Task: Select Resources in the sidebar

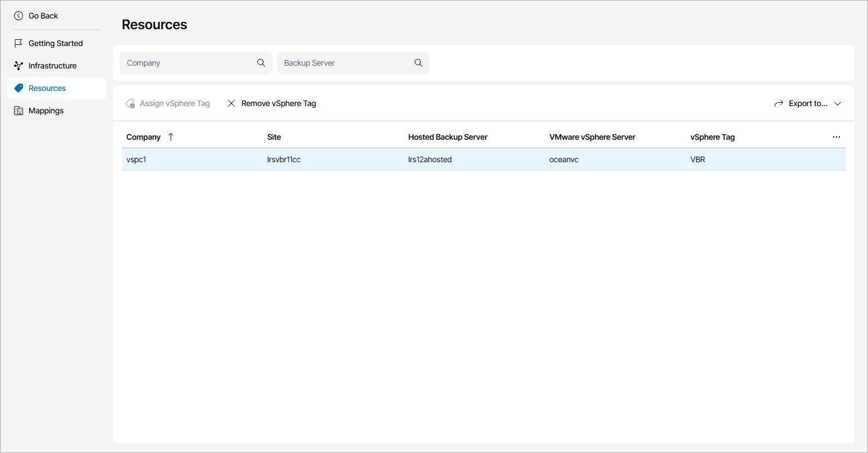Action: (57, 88)
